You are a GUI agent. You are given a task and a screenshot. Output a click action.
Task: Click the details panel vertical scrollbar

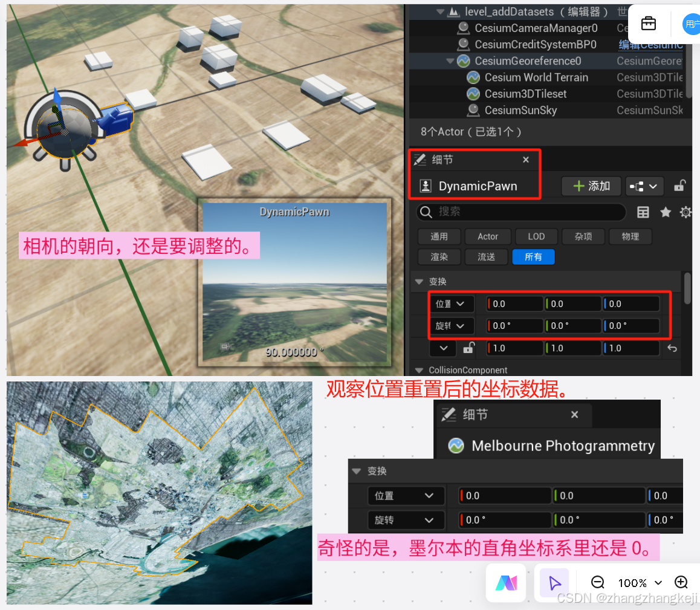[x=688, y=289]
